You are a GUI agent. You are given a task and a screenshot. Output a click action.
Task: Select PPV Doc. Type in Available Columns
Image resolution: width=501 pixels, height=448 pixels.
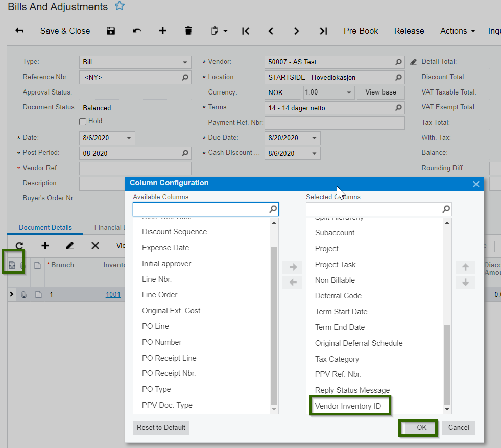[167, 405]
